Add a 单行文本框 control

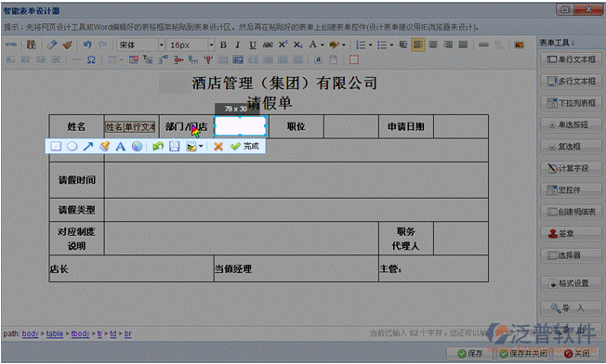pos(571,59)
